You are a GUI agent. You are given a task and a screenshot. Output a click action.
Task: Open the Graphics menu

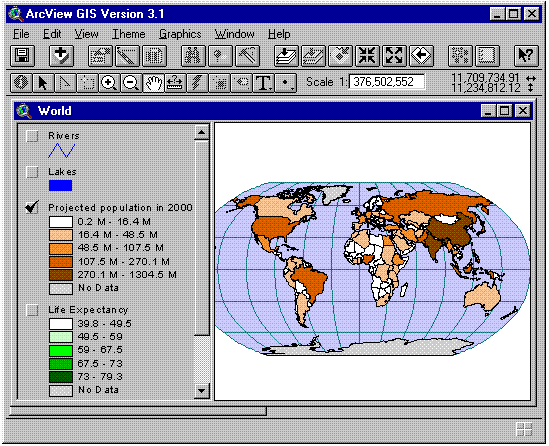coord(180,34)
